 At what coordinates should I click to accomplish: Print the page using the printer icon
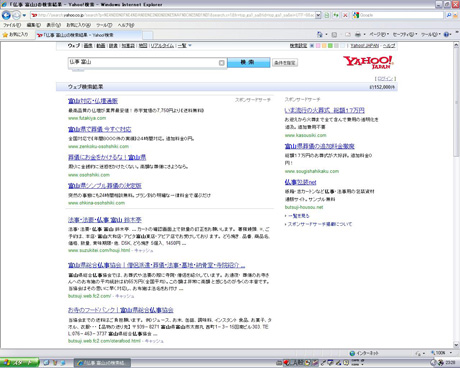point(358,35)
